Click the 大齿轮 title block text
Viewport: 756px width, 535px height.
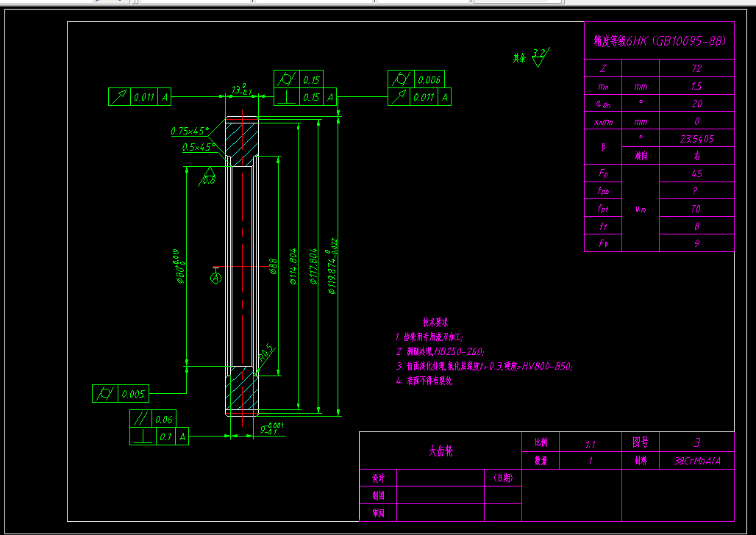tap(441, 451)
